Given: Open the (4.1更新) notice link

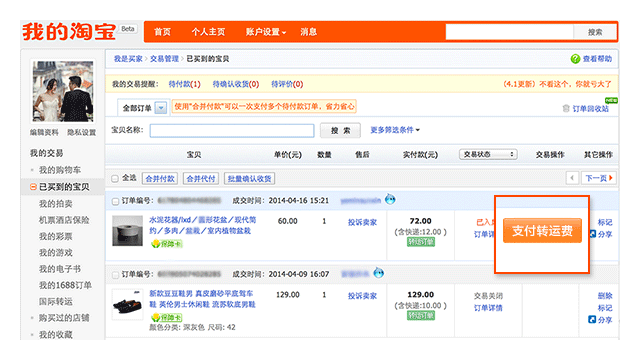Looking at the screenshot, I should pyautogui.click(x=557, y=84).
